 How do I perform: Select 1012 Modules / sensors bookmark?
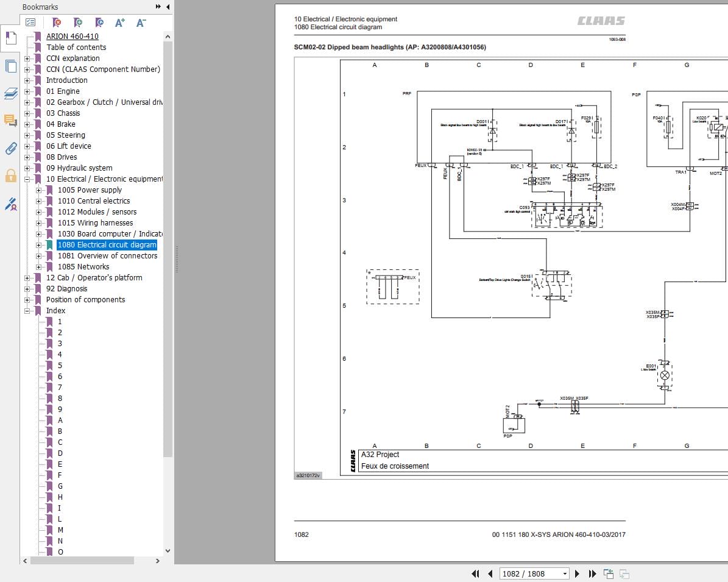(97, 212)
